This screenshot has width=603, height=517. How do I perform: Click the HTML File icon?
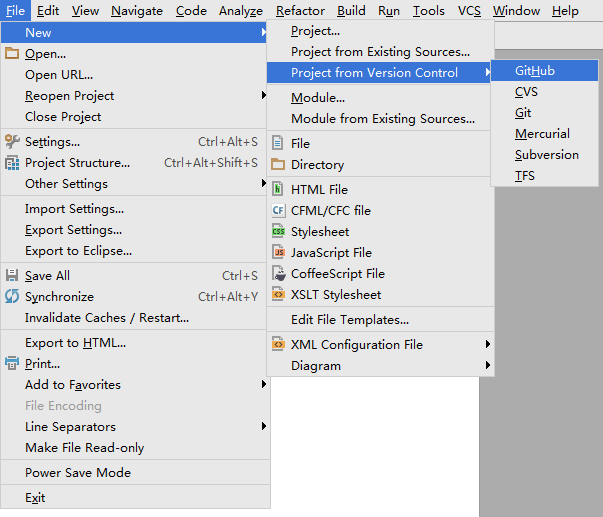(x=278, y=189)
